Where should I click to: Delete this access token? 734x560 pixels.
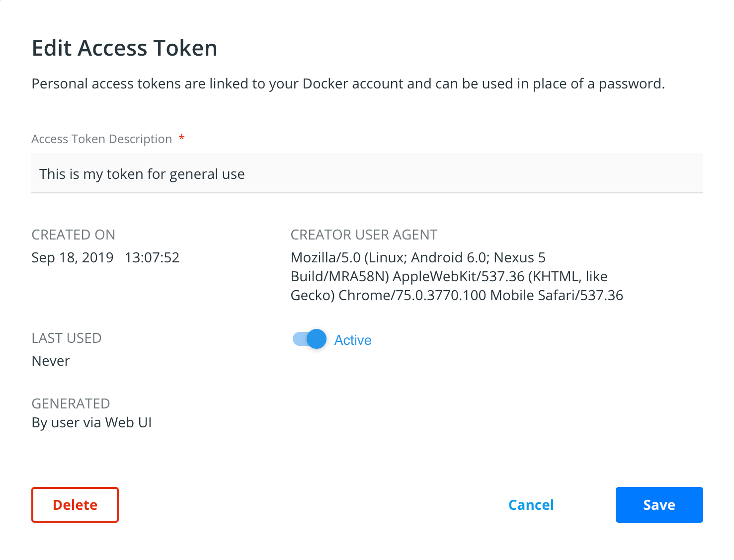(75, 505)
